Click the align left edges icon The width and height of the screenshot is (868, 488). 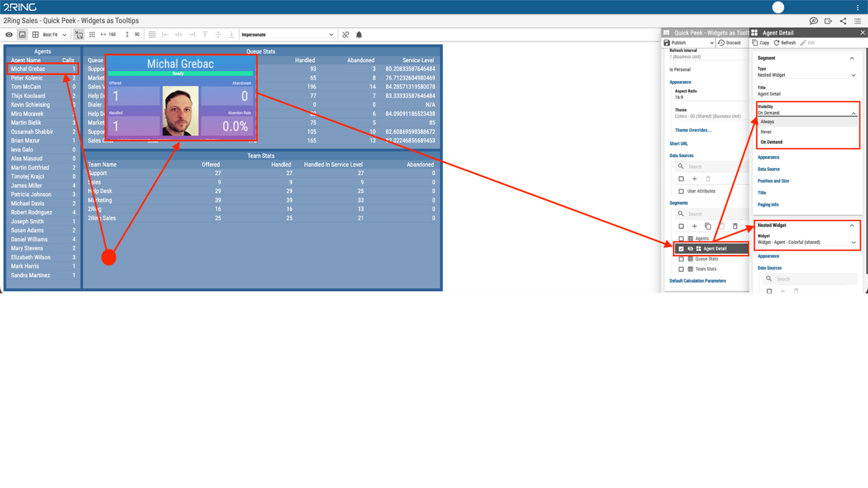(166, 35)
